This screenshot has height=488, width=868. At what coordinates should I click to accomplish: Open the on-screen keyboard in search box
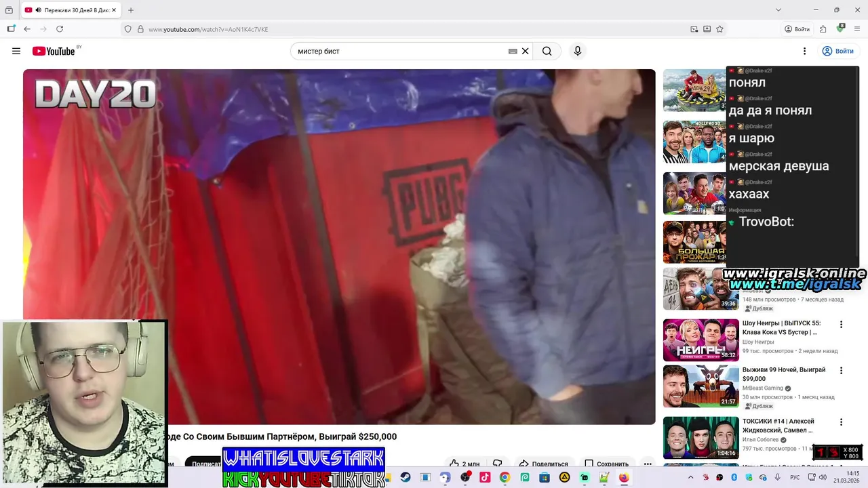pos(513,52)
